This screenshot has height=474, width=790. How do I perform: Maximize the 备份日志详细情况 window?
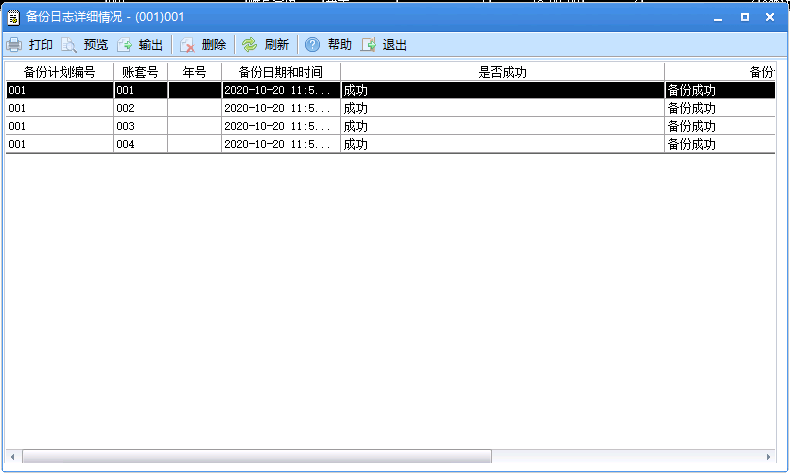point(744,17)
